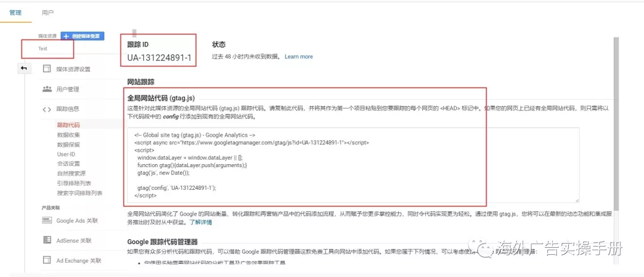Click the Google Ads 关联 icon
This screenshot has height=277, width=644.
click(x=47, y=220)
